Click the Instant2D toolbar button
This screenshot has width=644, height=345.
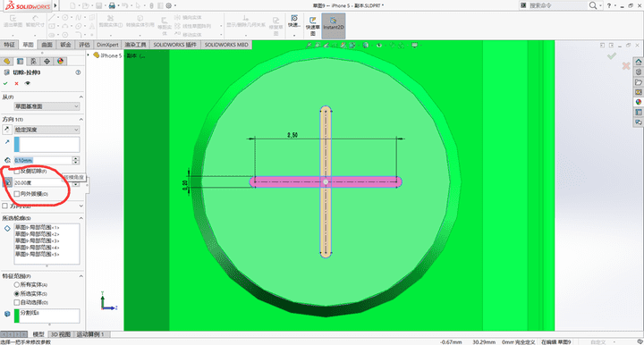[333, 25]
